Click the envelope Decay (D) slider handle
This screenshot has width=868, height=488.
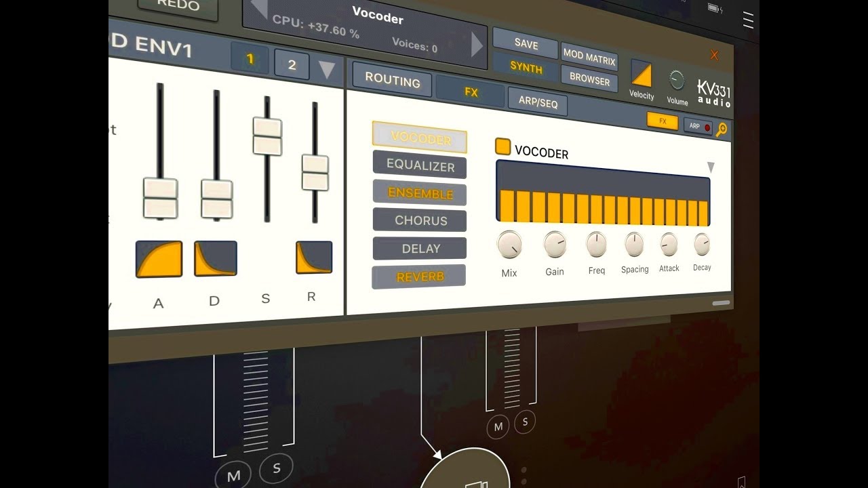pos(216,199)
